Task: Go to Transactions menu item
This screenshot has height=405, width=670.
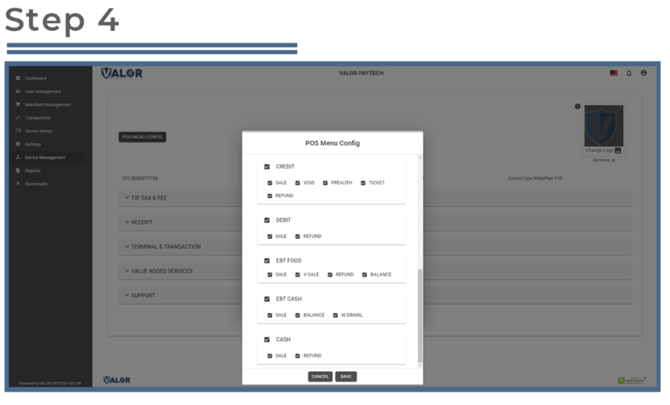Action: (38, 118)
